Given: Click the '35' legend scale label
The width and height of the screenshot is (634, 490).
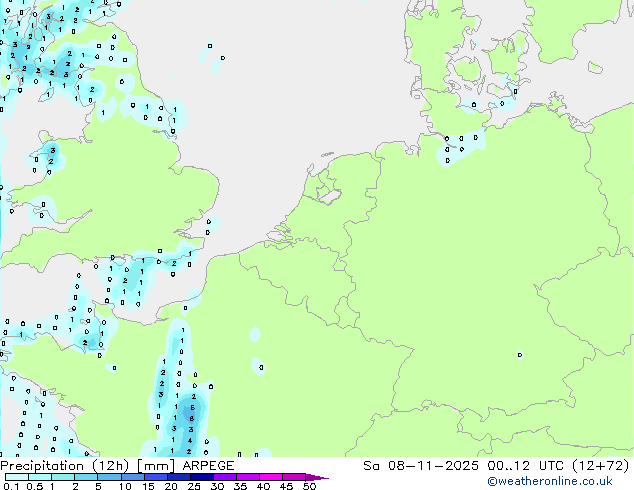Looking at the screenshot, I should (x=240, y=486).
